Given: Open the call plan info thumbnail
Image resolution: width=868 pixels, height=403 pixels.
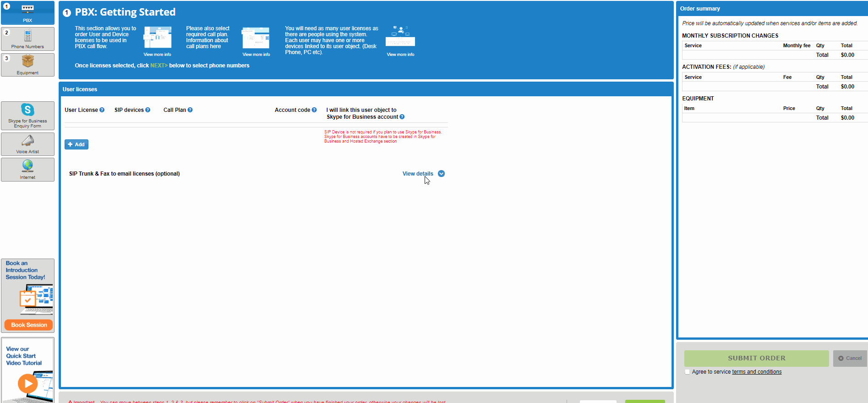Looking at the screenshot, I should coord(256,38).
